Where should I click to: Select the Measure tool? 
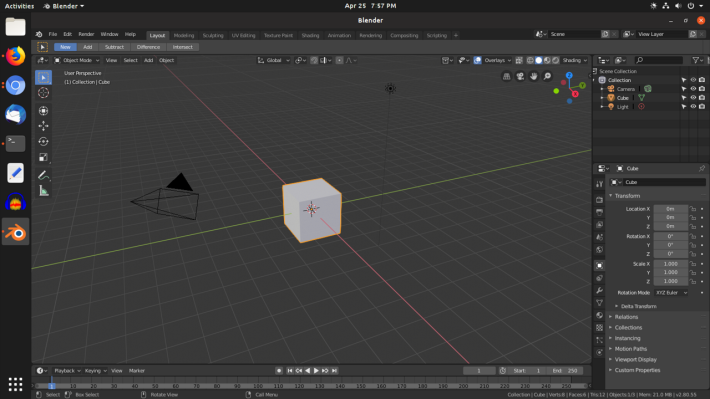(43, 191)
